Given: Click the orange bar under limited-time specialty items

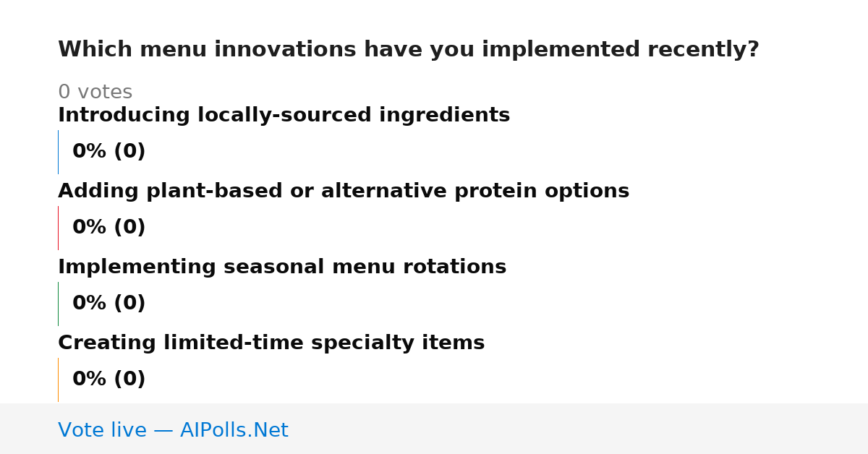Looking at the screenshot, I should click(58, 380).
